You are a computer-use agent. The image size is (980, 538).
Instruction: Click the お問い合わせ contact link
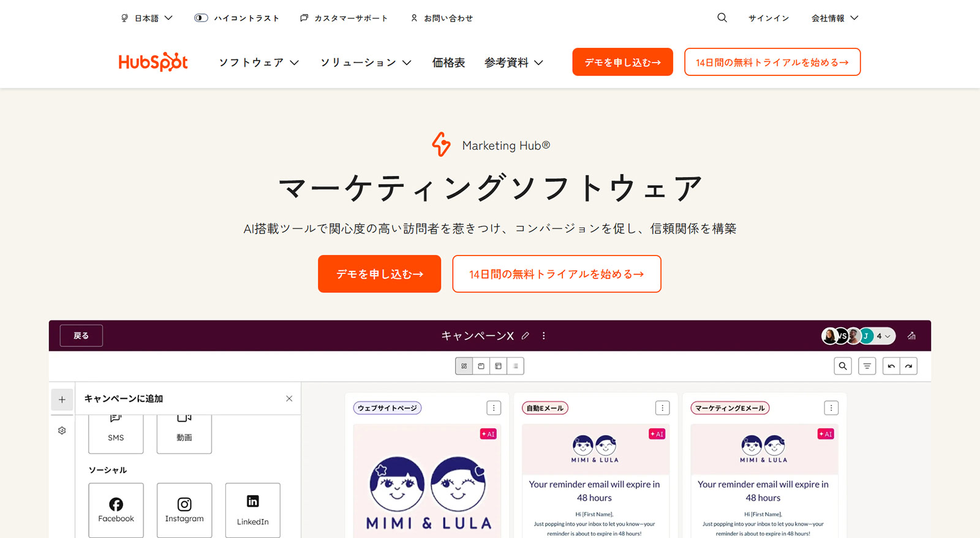[442, 18]
